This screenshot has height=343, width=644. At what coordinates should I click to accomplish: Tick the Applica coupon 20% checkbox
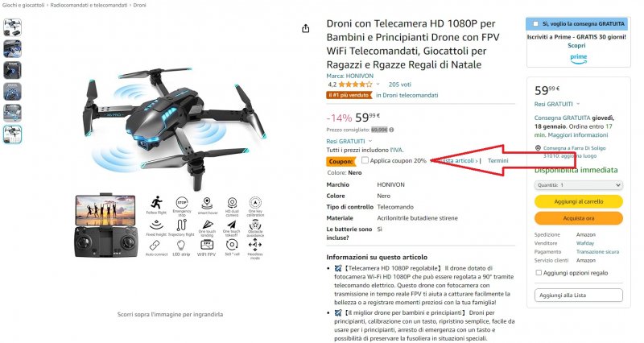[365, 160]
